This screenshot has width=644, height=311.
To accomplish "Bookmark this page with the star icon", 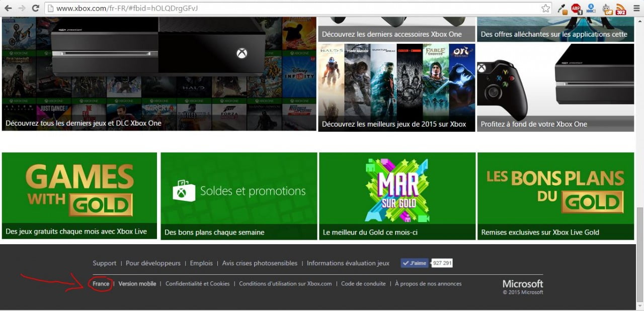I will point(545,8).
